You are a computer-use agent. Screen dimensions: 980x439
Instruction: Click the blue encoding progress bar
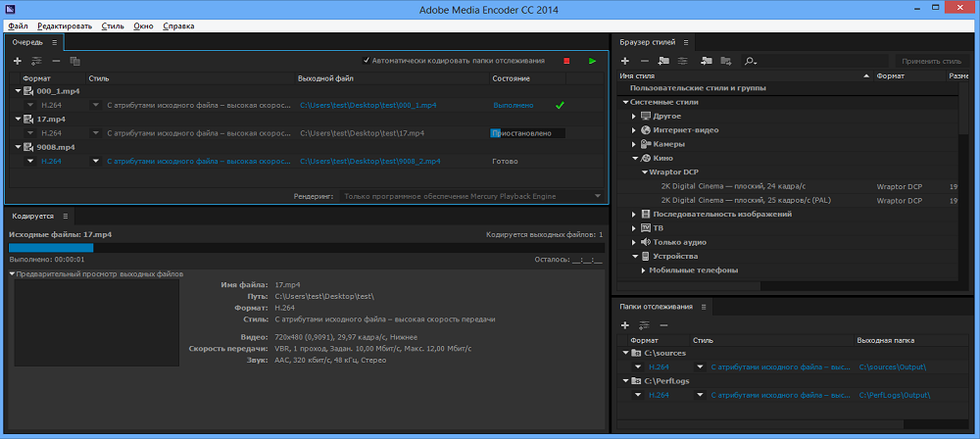pyautogui.click(x=51, y=248)
